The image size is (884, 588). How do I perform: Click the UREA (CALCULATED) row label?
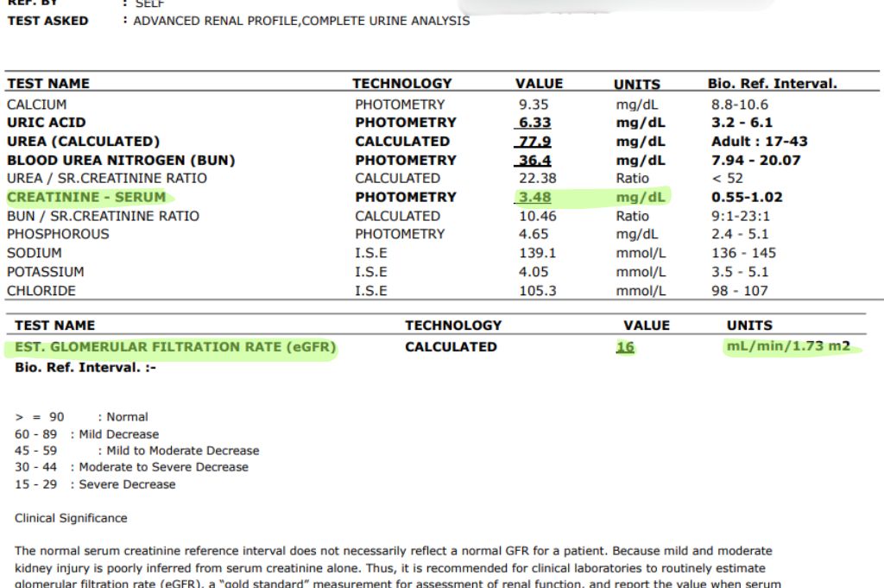tap(84, 141)
